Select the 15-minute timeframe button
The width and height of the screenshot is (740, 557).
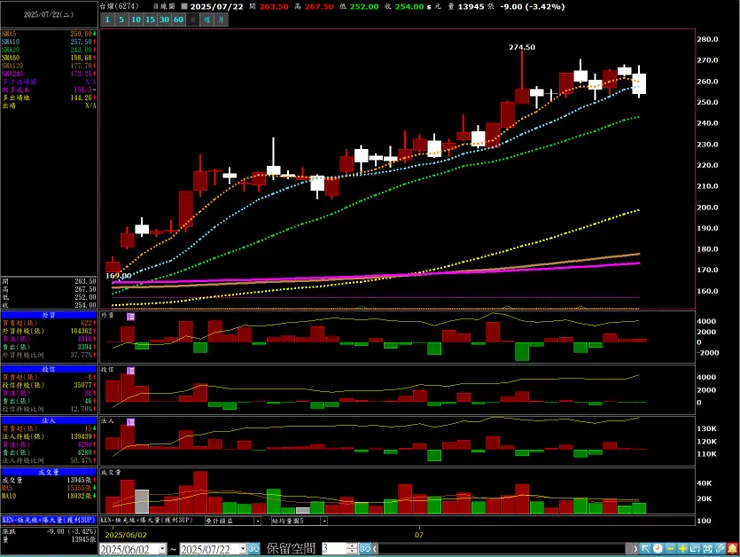click(x=150, y=20)
